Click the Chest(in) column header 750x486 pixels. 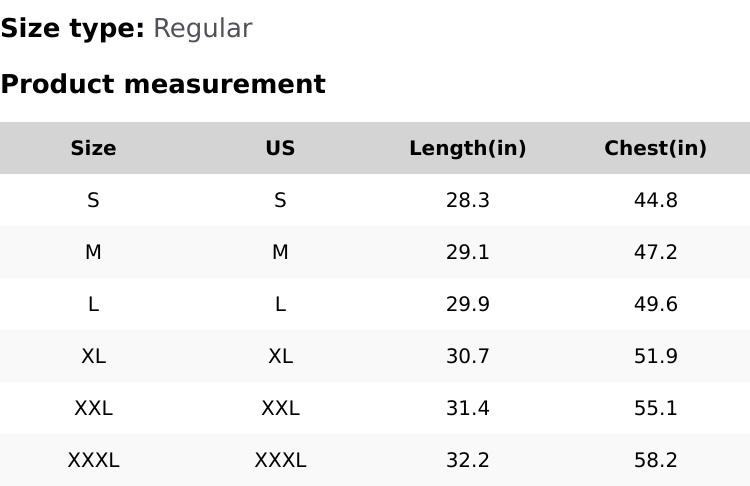click(655, 148)
